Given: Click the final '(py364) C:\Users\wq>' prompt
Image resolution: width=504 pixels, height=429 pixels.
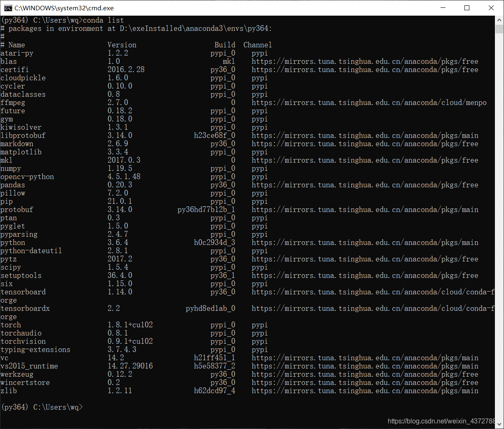Looking at the screenshot, I should 42,407.
